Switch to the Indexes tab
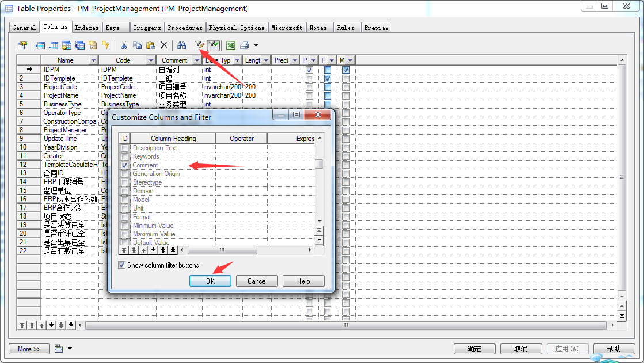The image size is (644, 363). 87,28
